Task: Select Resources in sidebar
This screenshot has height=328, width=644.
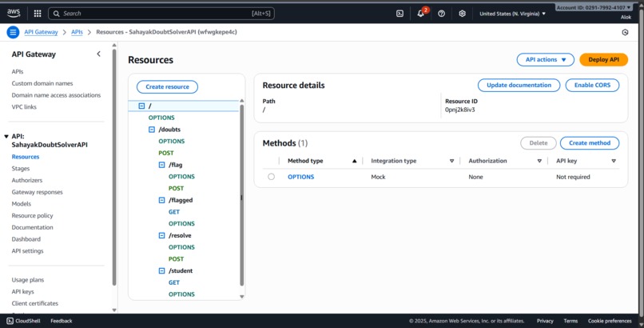Action: [x=26, y=157]
